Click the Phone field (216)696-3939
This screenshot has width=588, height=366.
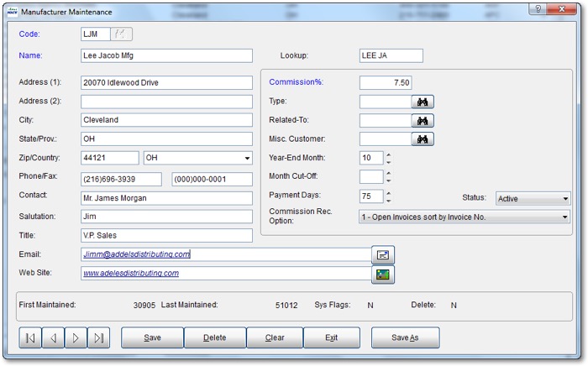click(121, 180)
